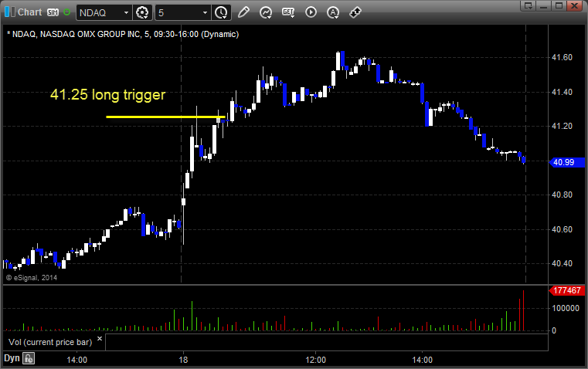Click the 41.20 price axis label
This screenshot has height=369, width=588.
(562, 126)
